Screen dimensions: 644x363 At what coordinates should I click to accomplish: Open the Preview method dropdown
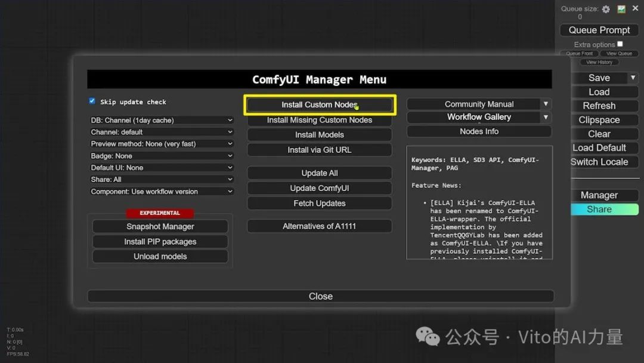[x=162, y=144]
